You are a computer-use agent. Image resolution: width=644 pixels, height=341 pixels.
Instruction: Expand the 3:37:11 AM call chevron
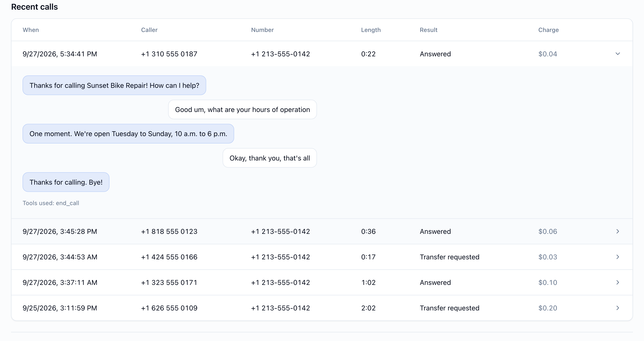coord(618,282)
